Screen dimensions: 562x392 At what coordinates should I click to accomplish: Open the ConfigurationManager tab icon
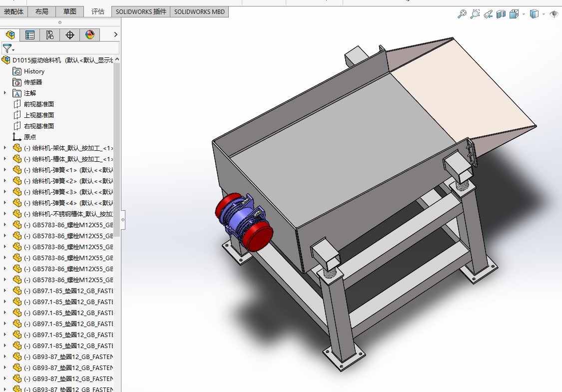(50, 35)
